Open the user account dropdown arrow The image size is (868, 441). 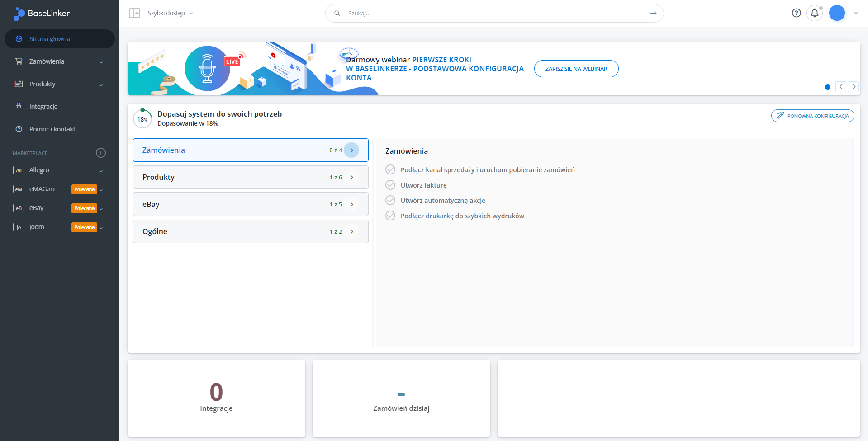click(x=856, y=14)
